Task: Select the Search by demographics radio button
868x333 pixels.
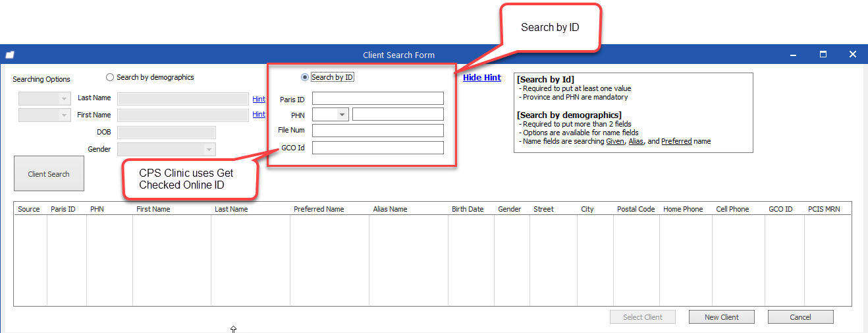Action: click(110, 77)
